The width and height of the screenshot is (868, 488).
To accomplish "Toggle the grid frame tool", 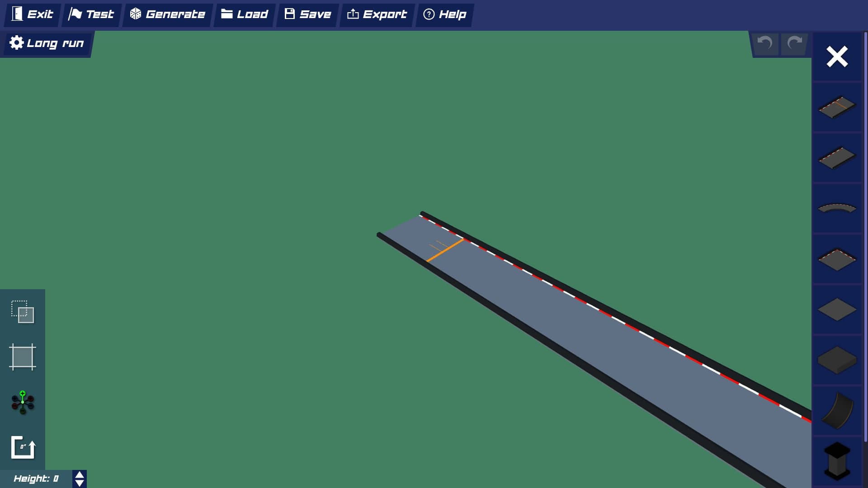I will (x=23, y=357).
